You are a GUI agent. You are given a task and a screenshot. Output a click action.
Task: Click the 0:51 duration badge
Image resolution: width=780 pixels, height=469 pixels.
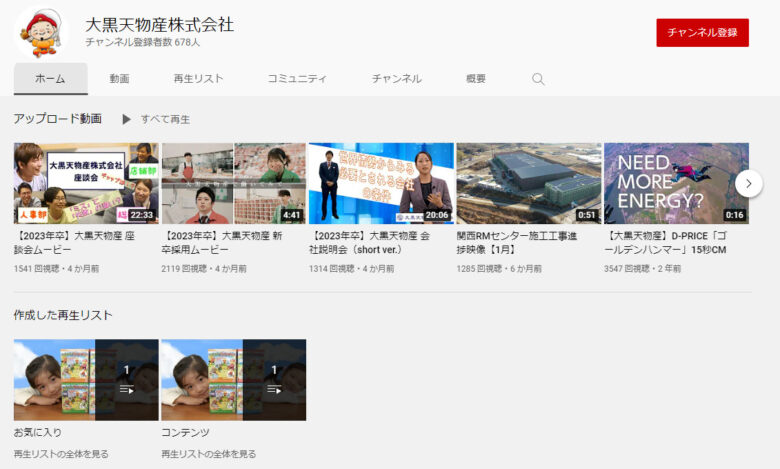point(586,215)
